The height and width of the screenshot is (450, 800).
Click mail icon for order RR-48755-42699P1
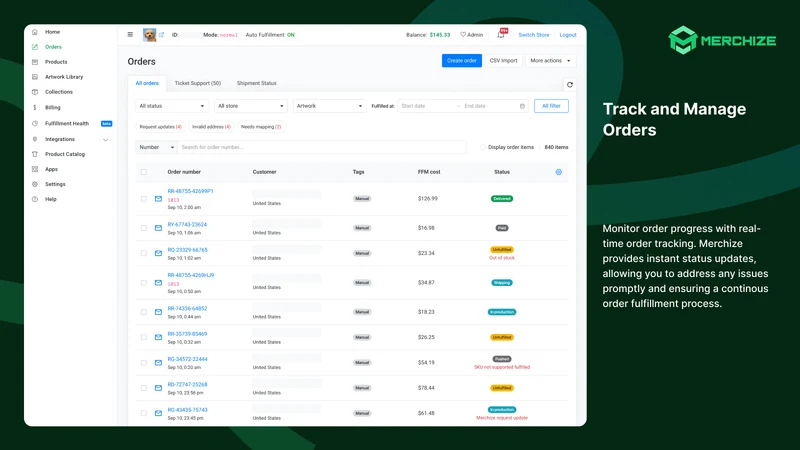pyautogui.click(x=158, y=199)
